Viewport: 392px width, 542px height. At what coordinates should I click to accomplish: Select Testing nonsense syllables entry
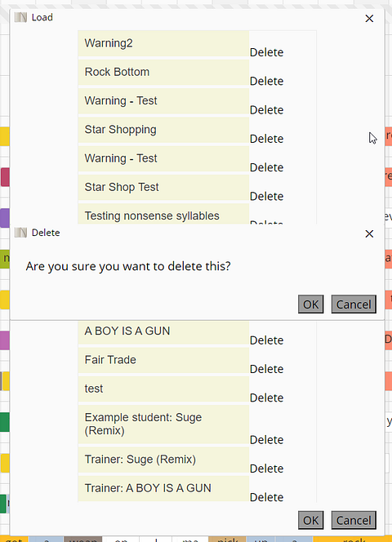tap(163, 215)
